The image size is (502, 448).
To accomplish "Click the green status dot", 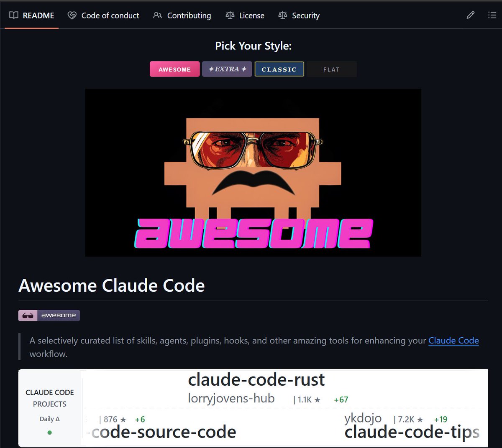I will 49,433.
